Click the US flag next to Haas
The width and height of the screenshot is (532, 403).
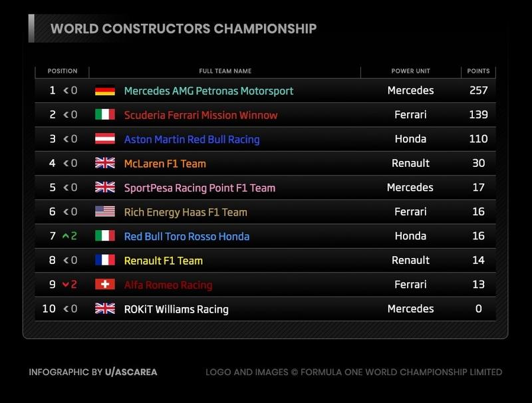104,212
